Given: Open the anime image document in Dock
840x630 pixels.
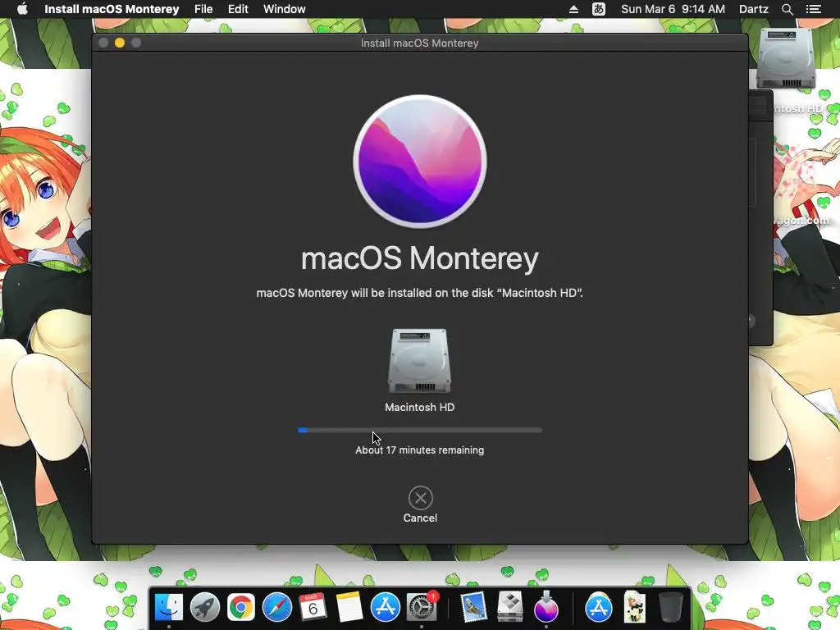Looking at the screenshot, I should click(x=634, y=608).
